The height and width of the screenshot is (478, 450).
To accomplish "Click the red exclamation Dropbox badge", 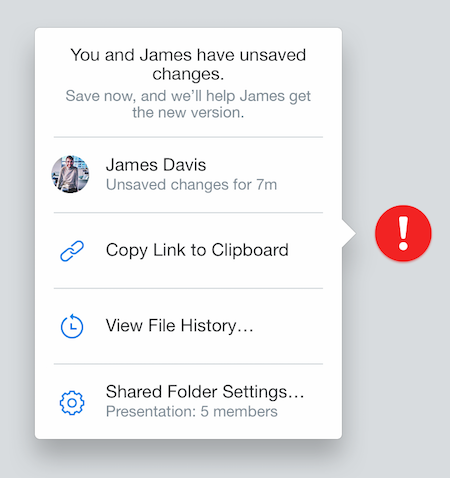I will click(403, 233).
